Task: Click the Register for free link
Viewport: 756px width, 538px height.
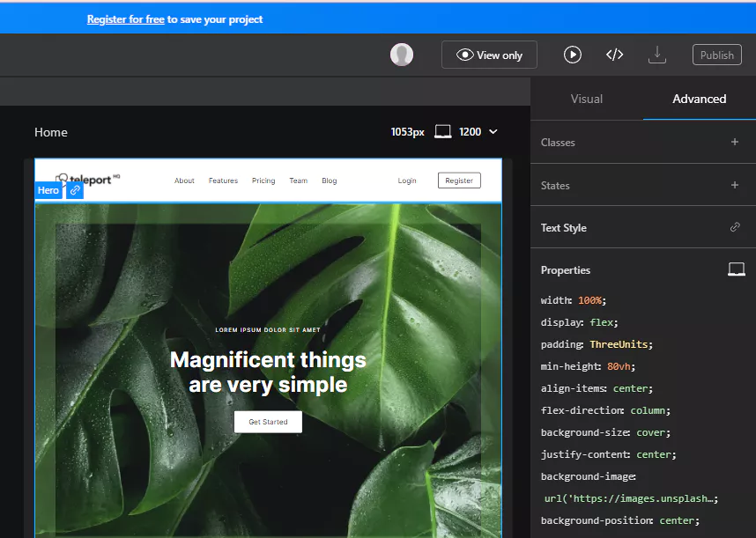Action: (x=125, y=19)
